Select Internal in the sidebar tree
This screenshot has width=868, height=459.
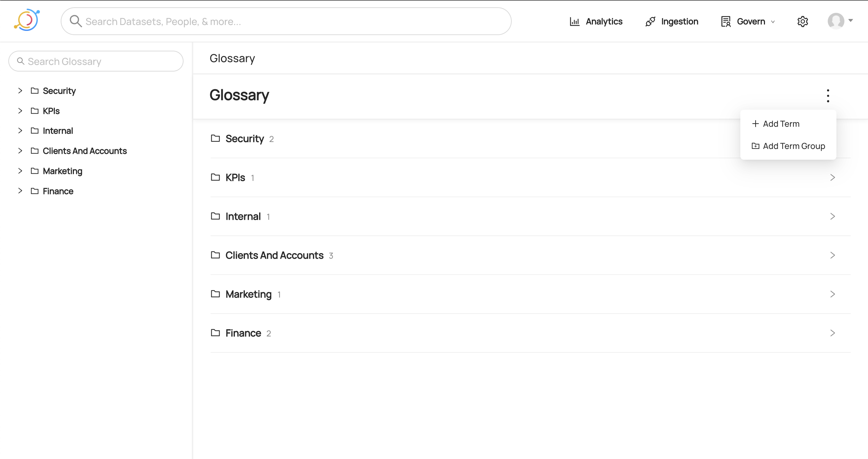click(x=58, y=131)
